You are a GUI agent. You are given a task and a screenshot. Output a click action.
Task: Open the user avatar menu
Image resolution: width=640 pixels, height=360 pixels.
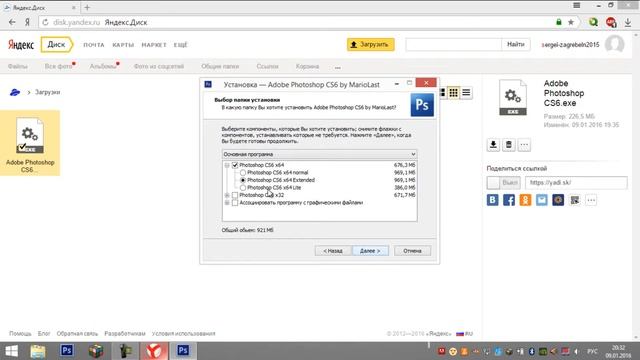coord(615,44)
